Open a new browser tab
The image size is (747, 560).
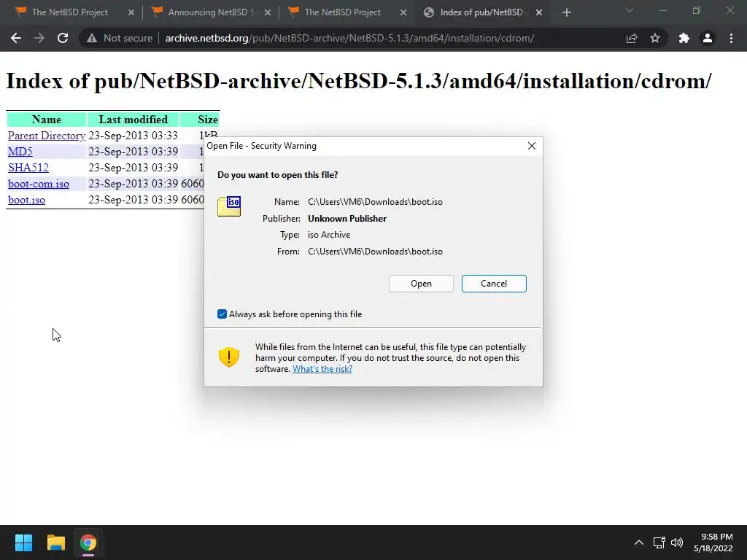[x=566, y=12]
